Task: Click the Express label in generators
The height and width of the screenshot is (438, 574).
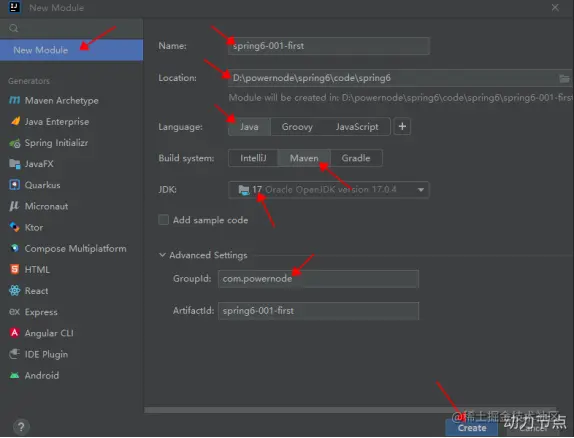Action: tap(41, 312)
